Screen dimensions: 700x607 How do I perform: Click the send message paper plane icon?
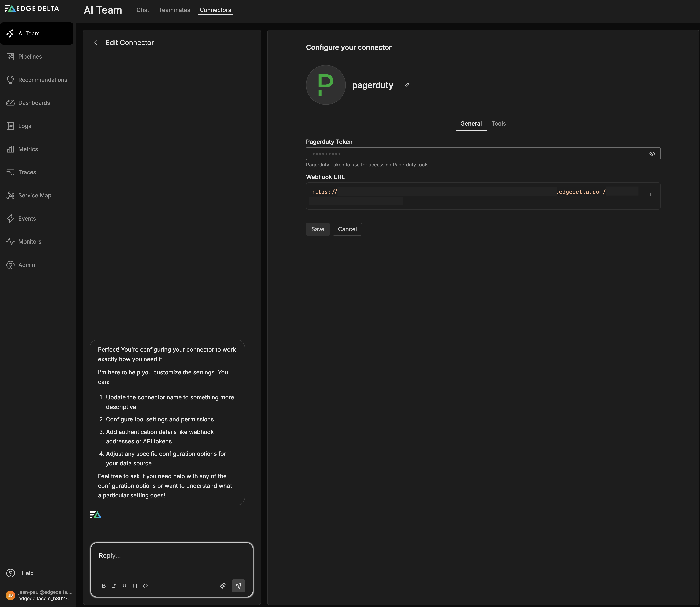(238, 586)
